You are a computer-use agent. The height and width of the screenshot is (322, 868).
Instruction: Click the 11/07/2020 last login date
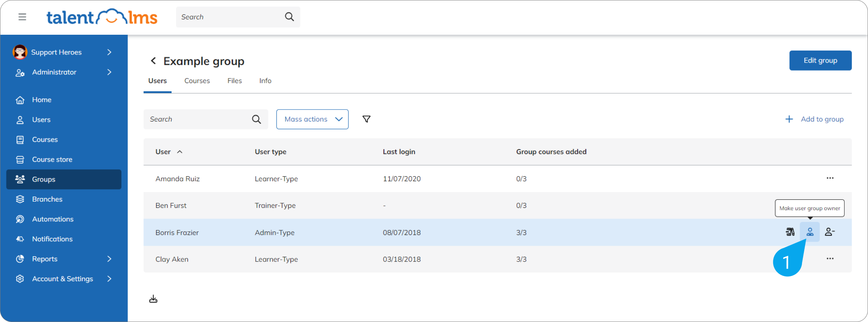click(x=402, y=179)
